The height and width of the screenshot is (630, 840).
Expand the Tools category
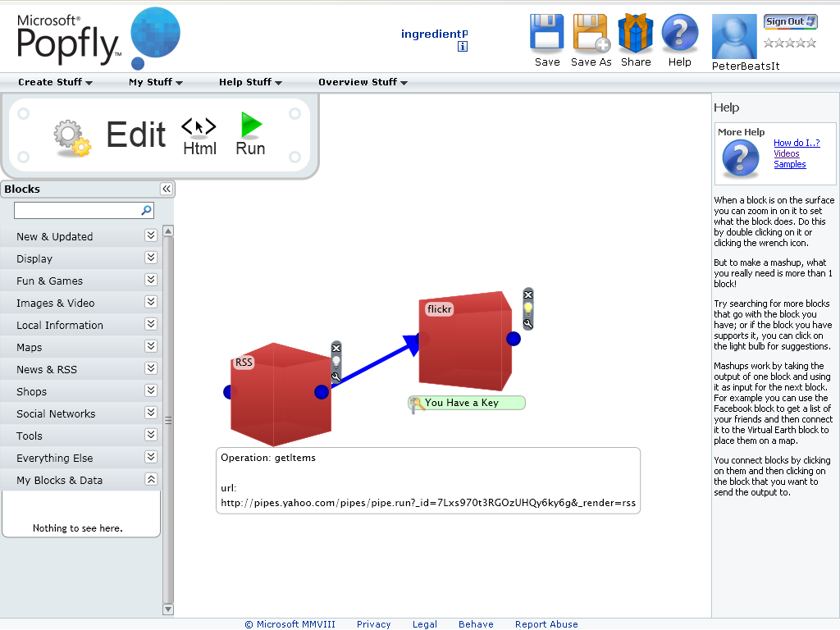[151, 435]
